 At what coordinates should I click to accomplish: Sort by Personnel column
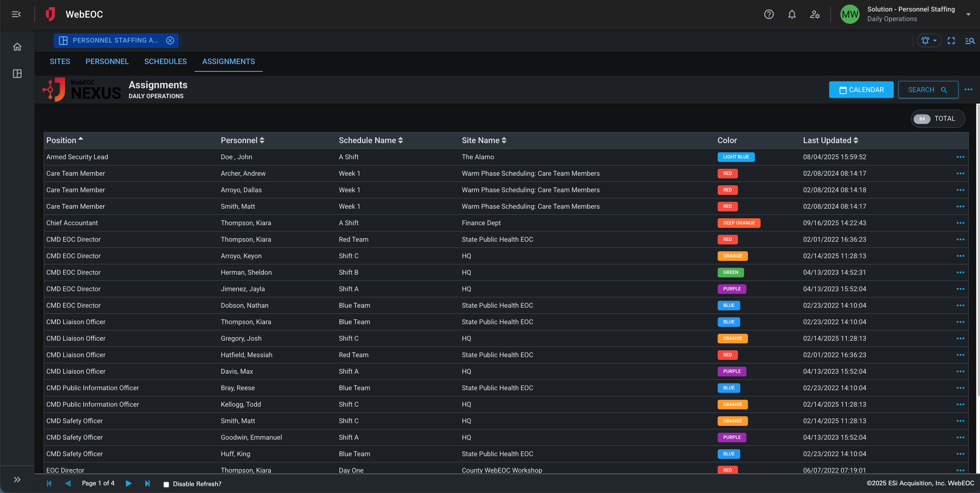tap(242, 140)
